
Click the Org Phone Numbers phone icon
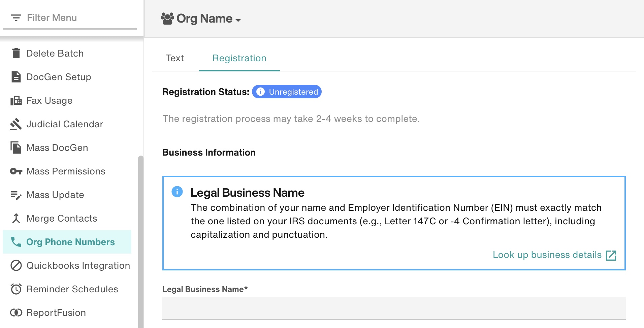(15, 242)
